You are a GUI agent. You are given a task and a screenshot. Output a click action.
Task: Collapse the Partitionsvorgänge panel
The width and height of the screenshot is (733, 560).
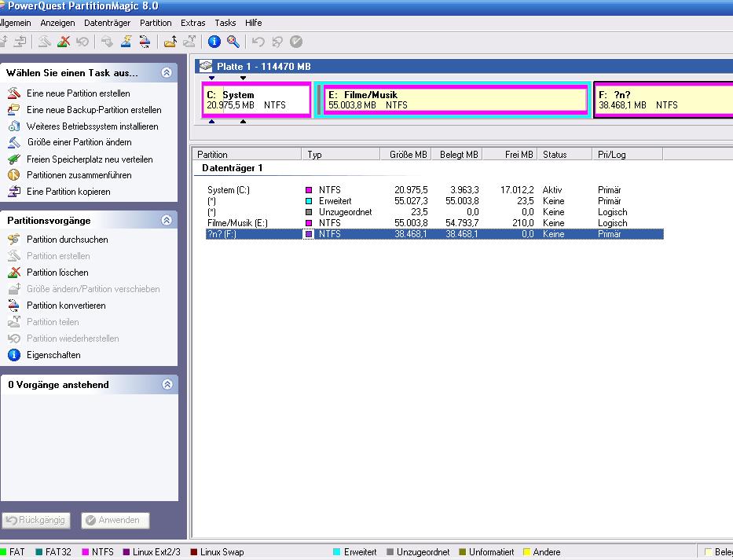tap(167, 220)
